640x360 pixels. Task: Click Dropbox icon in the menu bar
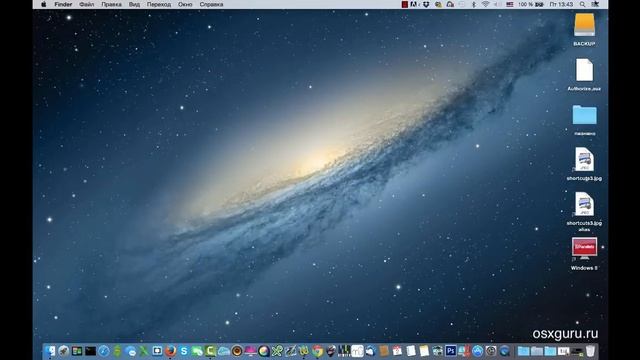click(426, 4)
